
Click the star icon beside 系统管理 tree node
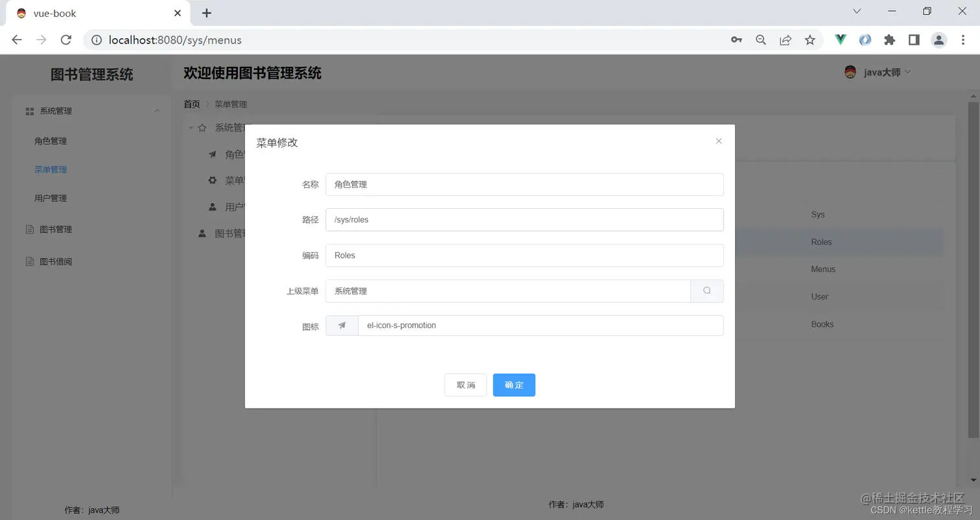click(x=201, y=128)
